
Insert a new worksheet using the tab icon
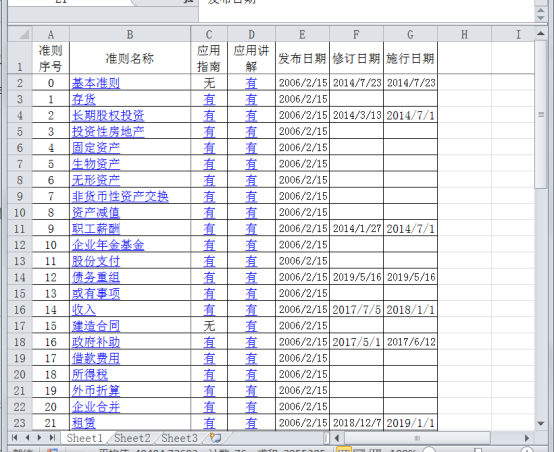215,438
